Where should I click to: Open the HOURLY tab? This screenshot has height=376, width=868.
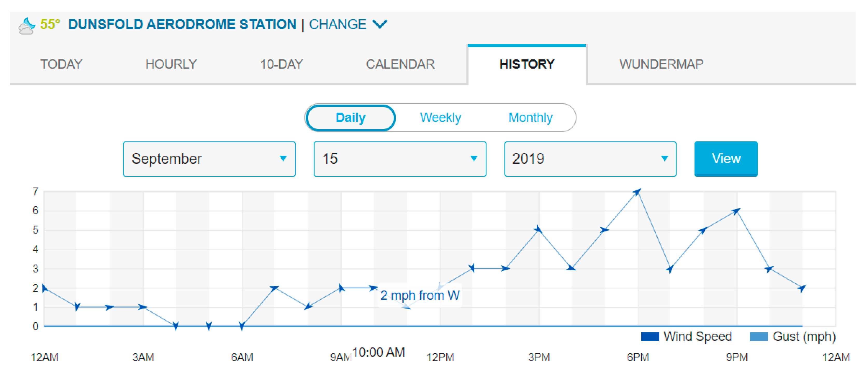(171, 64)
